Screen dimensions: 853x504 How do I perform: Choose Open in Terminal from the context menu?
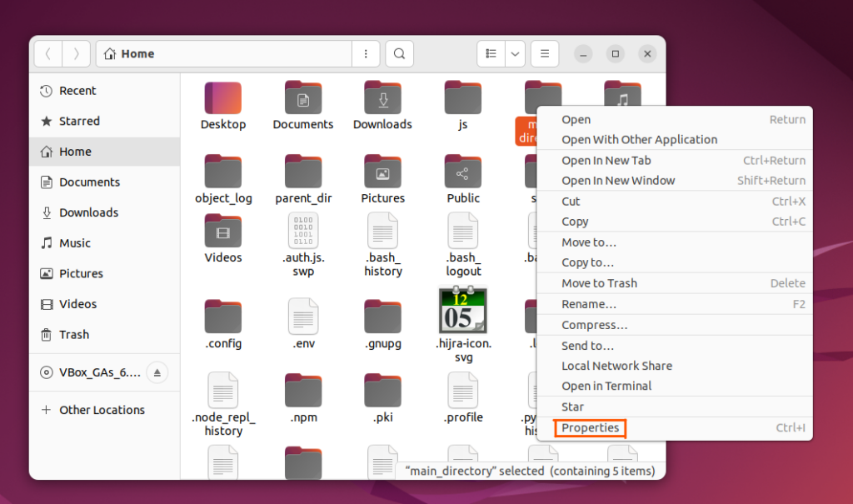(608, 386)
